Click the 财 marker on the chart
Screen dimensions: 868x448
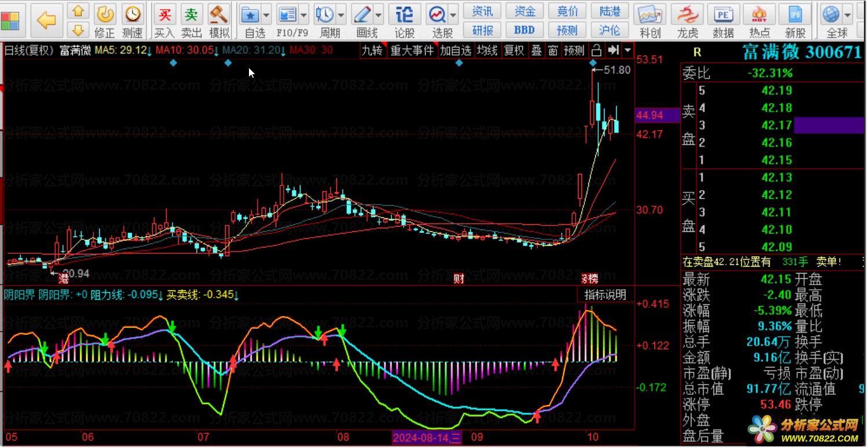pyautogui.click(x=459, y=279)
